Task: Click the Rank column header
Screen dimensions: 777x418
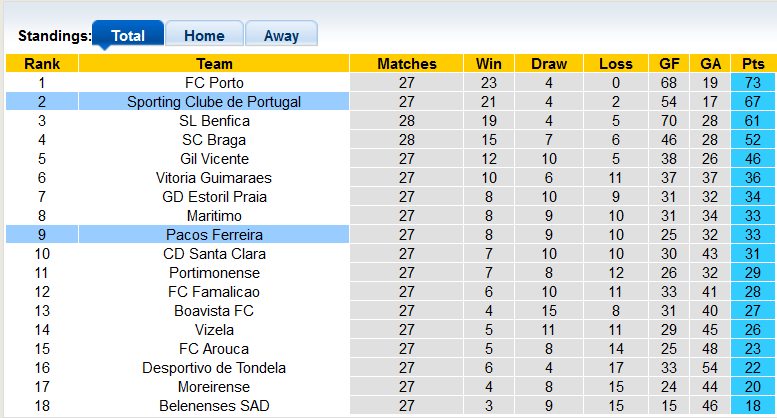Action: click(41, 64)
